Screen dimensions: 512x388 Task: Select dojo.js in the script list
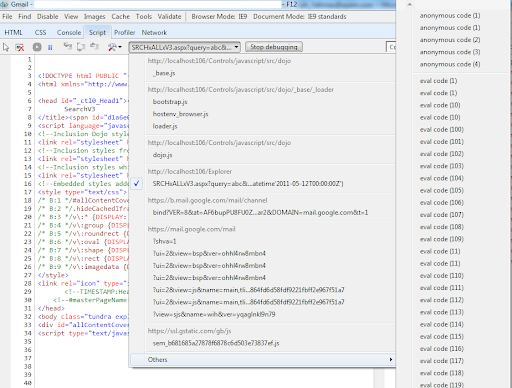click(162, 155)
